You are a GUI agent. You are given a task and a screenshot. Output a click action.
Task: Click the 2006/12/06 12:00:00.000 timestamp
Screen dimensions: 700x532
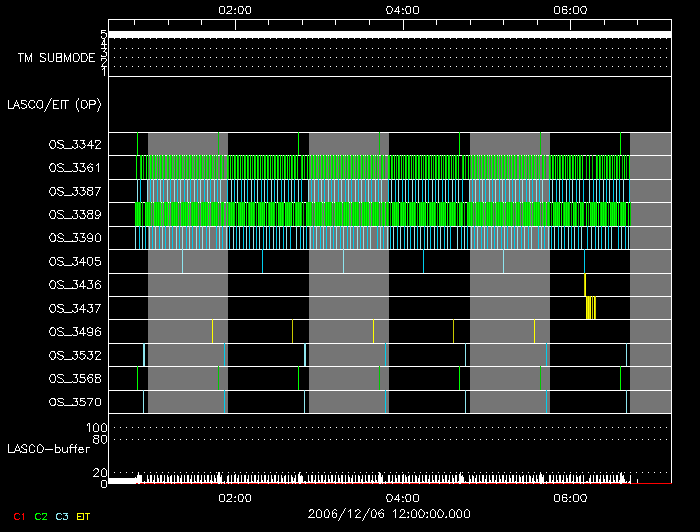click(389, 512)
